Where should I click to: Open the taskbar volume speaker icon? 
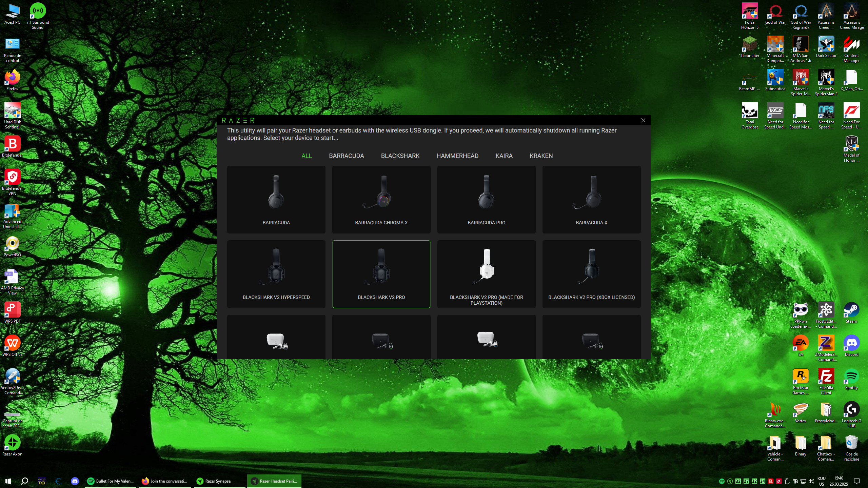tap(811, 481)
